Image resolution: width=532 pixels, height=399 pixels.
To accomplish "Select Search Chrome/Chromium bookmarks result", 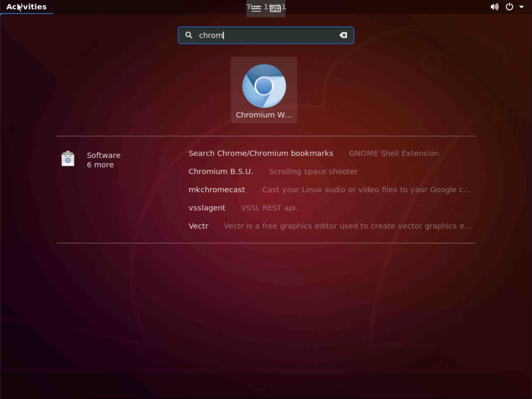I will pos(261,153).
